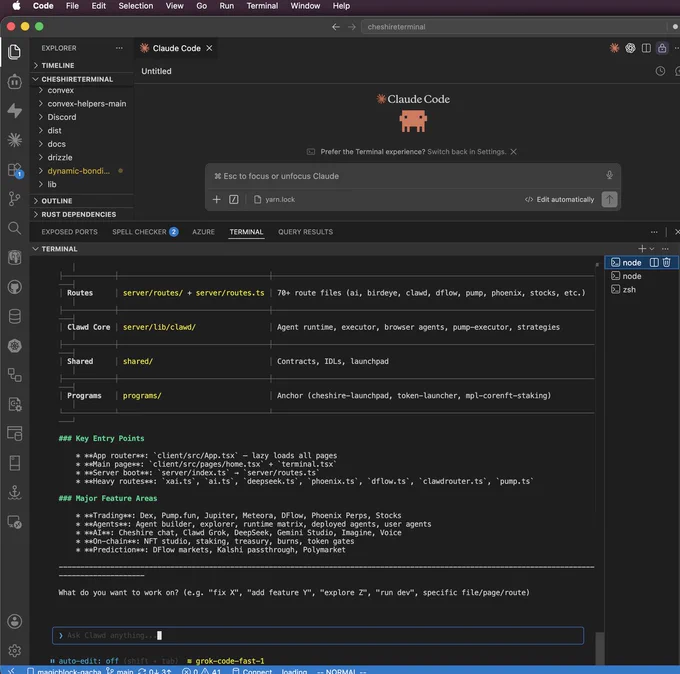Image resolution: width=680 pixels, height=674 pixels.
Task: Open Explorer more actions ellipsis
Action: (x=119, y=48)
